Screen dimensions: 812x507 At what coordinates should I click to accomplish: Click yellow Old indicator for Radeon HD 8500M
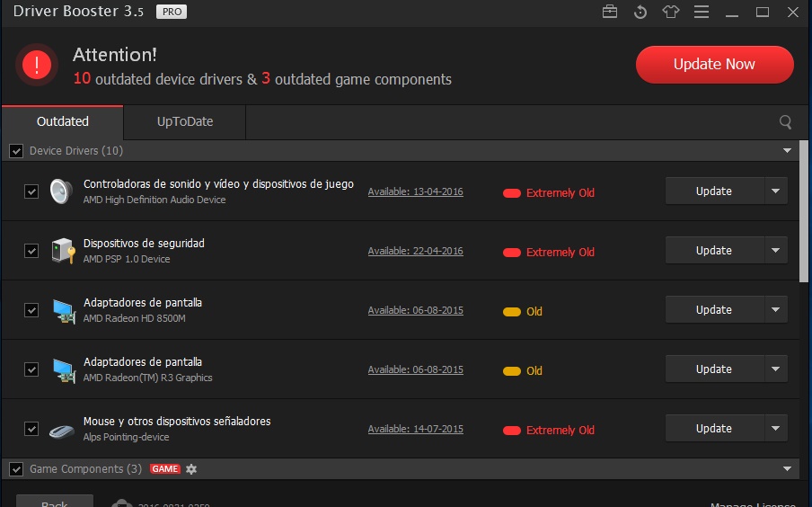click(512, 312)
